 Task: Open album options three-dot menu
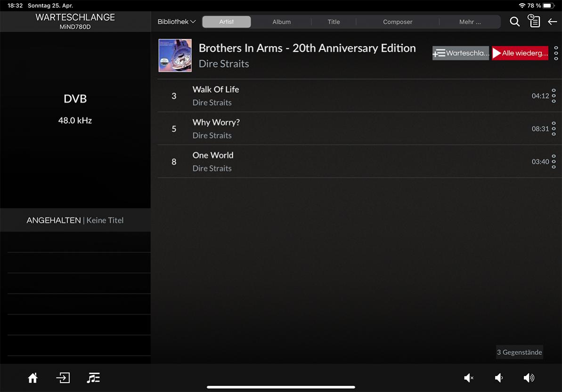(x=556, y=53)
